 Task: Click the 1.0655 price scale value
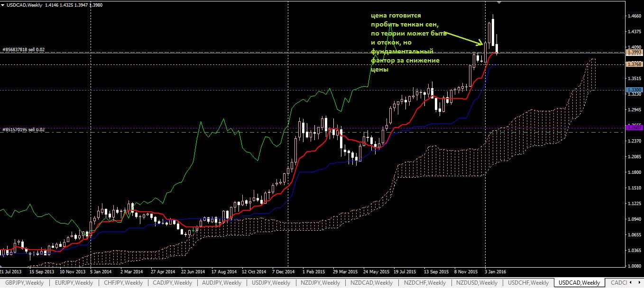point(634,235)
